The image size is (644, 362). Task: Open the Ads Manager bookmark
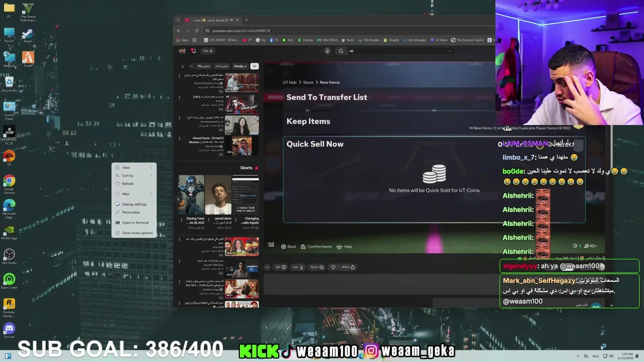(x=415, y=40)
